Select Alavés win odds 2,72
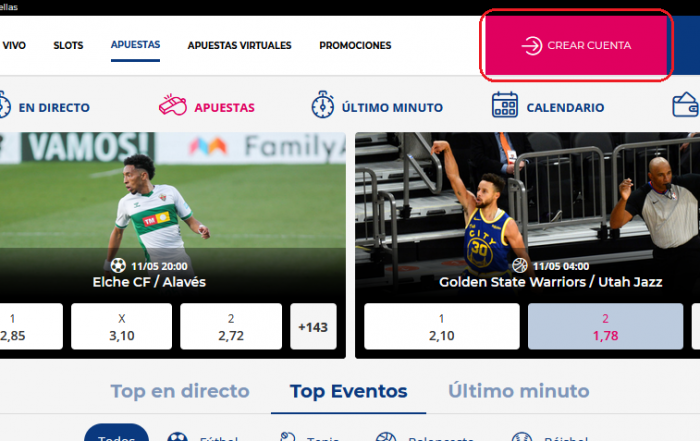The image size is (700, 441). [231, 326]
